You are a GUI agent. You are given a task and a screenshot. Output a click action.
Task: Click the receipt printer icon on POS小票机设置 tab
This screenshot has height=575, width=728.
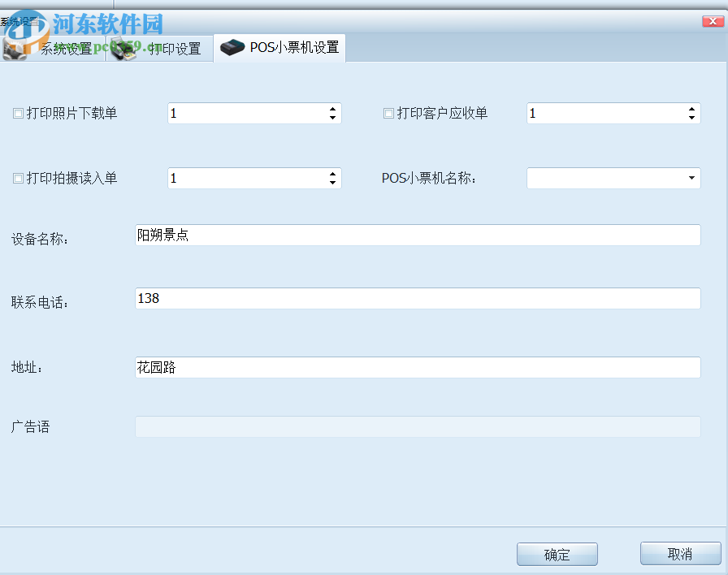pyautogui.click(x=232, y=47)
